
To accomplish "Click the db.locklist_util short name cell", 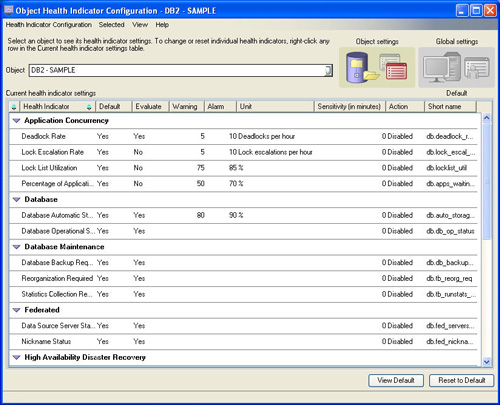I will (447, 168).
